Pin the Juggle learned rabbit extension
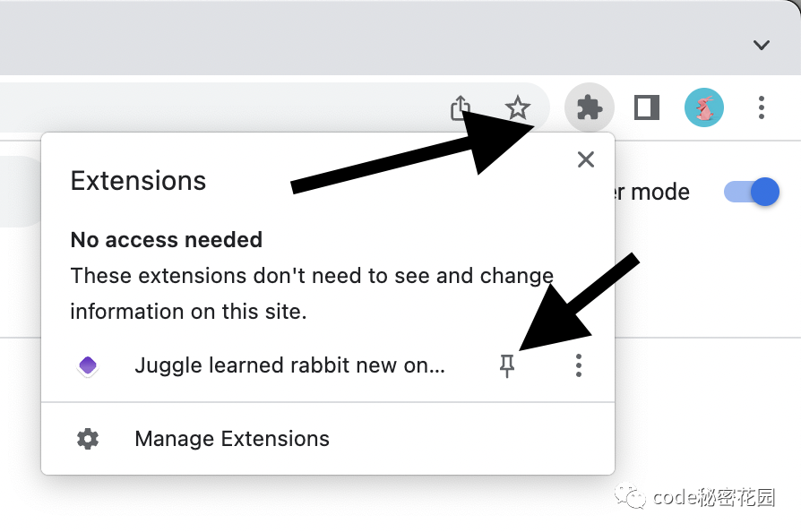 click(x=507, y=366)
